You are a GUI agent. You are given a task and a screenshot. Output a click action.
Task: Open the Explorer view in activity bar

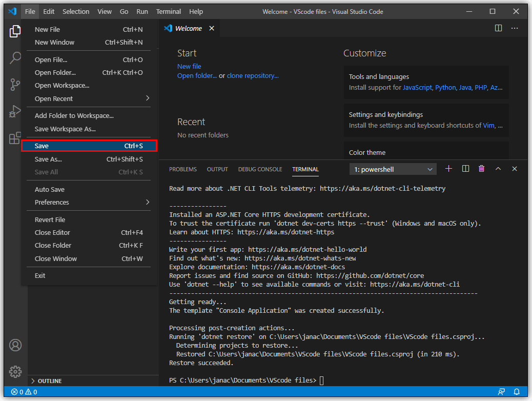tap(15, 31)
